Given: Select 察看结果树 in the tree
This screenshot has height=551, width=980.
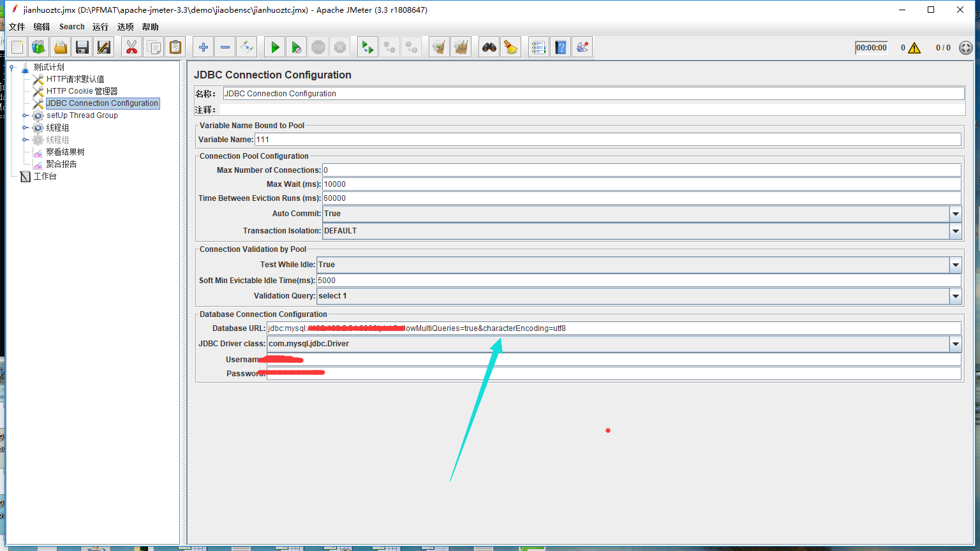Looking at the screenshot, I should tap(65, 152).
